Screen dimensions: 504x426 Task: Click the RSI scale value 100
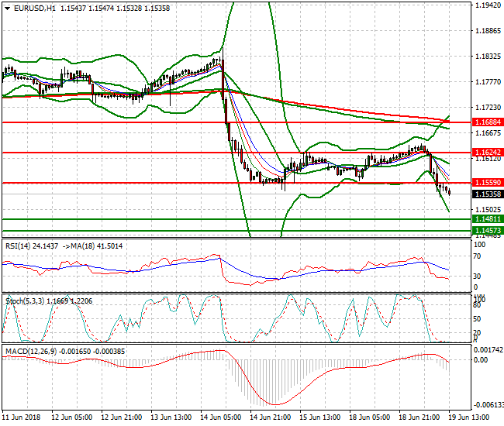click(x=479, y=245)
